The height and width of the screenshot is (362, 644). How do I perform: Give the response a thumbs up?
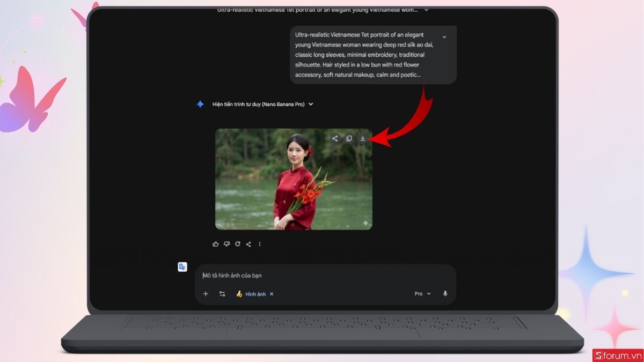pyautogui.click(x=216, y=244)
